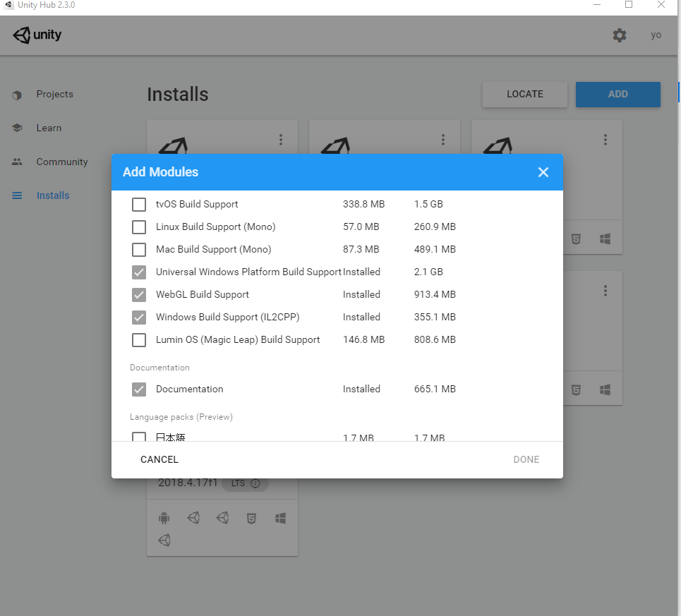Click the ADD install button
Image resolution: width=681 pixels, height=616 pixels.
pyautogui.click(x=617, y=95)
